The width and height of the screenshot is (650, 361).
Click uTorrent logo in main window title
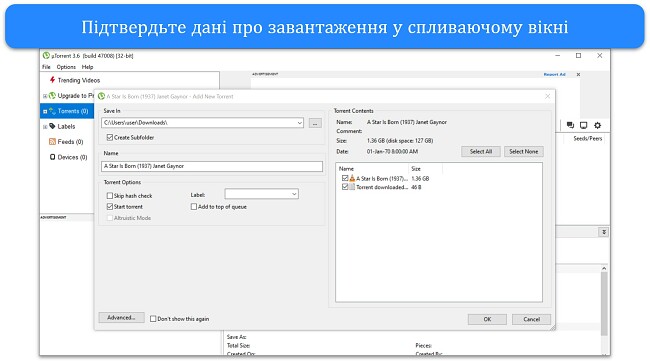[46, 56]
